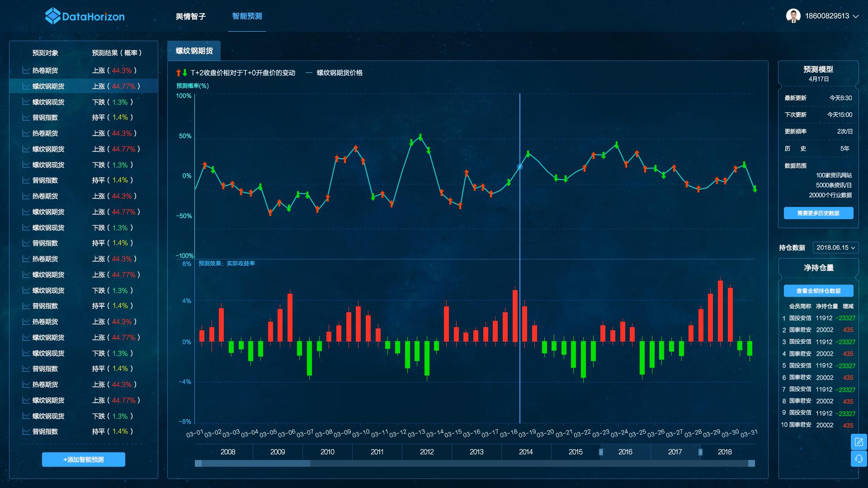This screenshot has height=488, width=868.
Task: Open the 2018.06.15 date dropdown
Action: point(835,248)
